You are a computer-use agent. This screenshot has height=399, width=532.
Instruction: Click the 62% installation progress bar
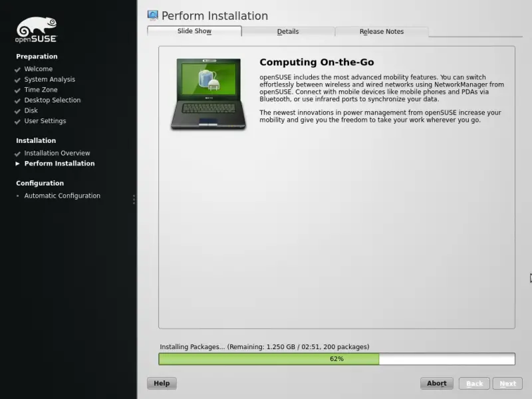tap(336, 359)
